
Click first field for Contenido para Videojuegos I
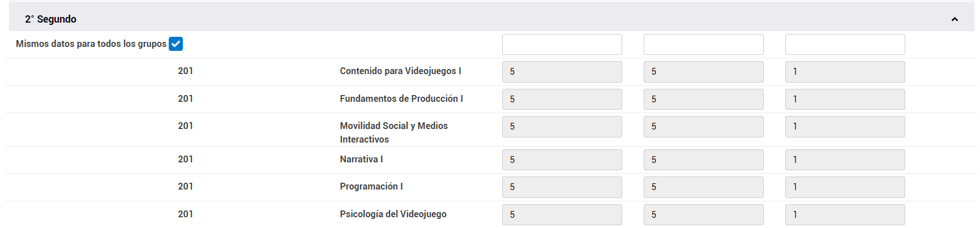tap(562, 72)
